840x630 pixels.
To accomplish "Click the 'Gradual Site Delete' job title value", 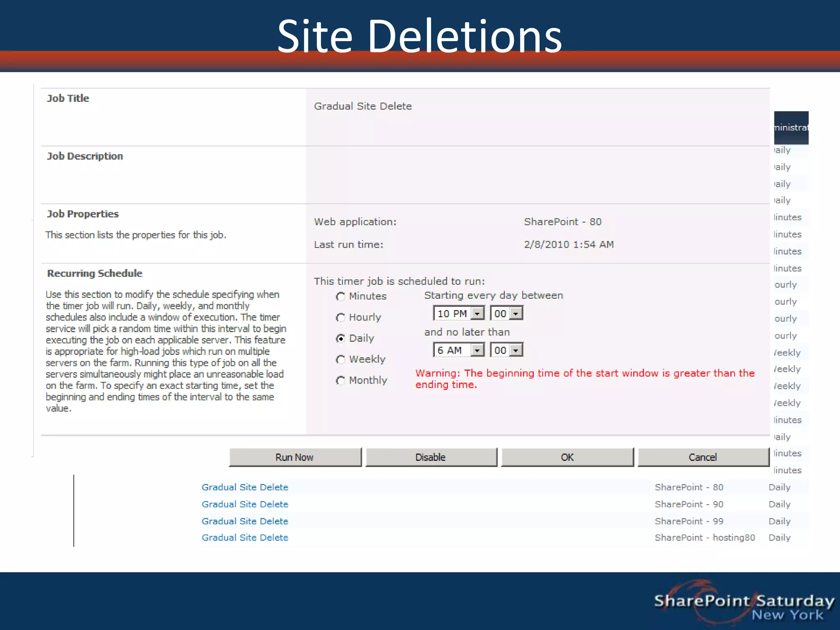I will [x=363, y=106].
